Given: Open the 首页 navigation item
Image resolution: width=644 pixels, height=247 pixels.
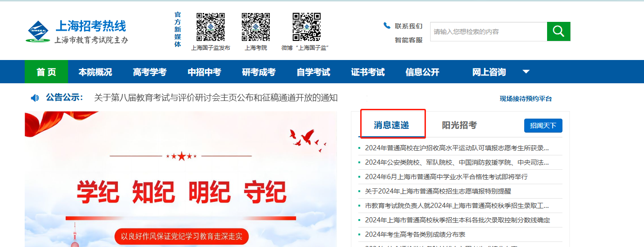Looking at the screenshot, I should 46,72.
